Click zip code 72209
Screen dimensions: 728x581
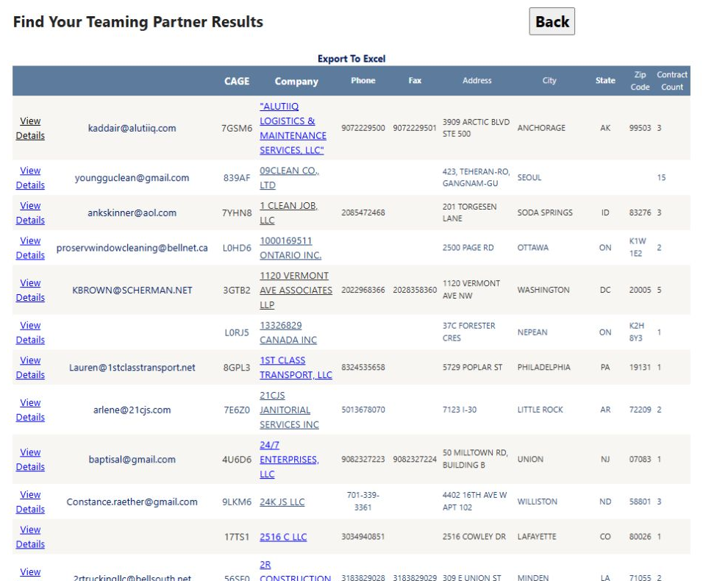pos(640,410)
